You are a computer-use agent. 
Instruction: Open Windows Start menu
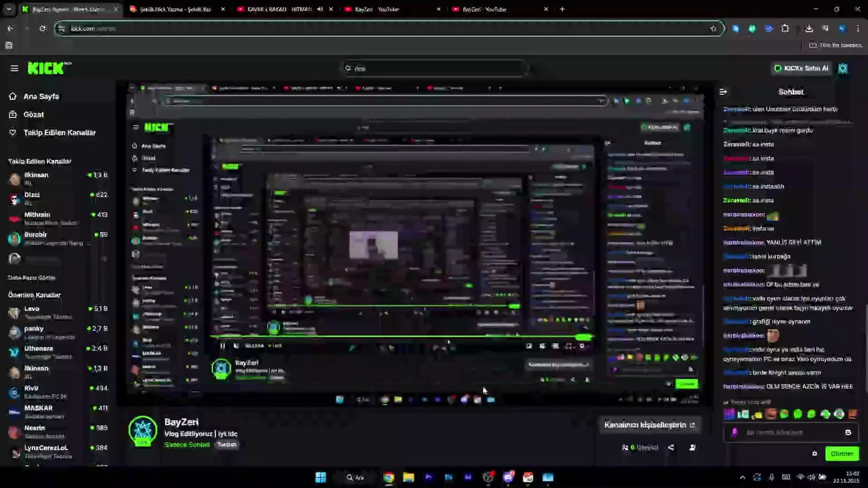pyautogui.click(x=320, y=477)
